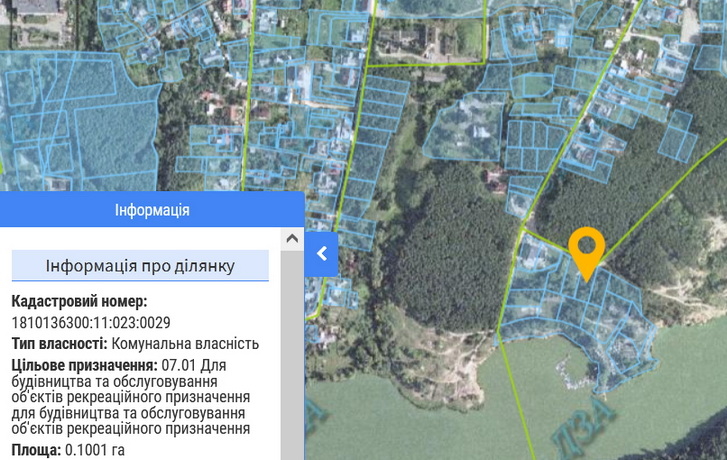Click the blue Інформація panel header
Image resolution: width=727 pixels, height=460 pixels.
tap(152, 211)
